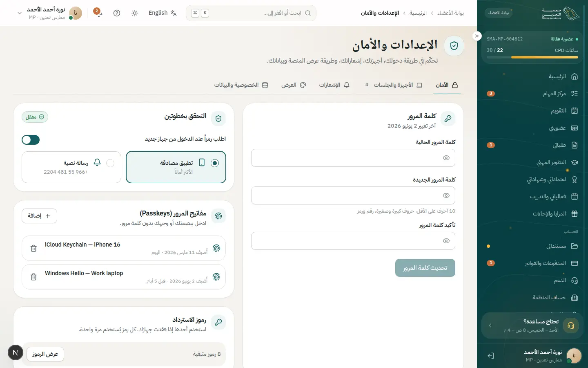This screenshot has height=368, width=588.
Task: Open the notifications bell in the top bar
Action: click(x=98, y=13)
